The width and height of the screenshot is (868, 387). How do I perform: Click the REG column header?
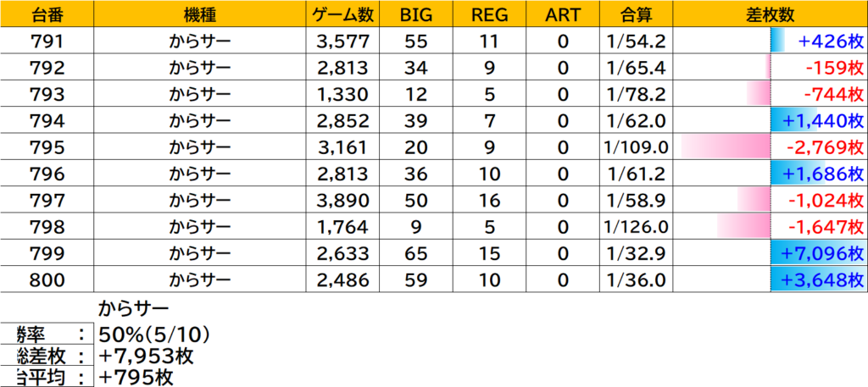[489, 14]
